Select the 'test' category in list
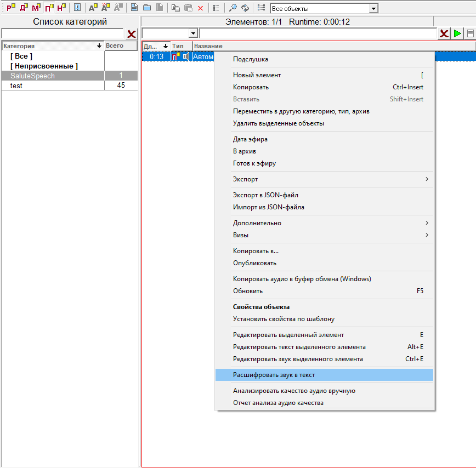Image resolution: width=476 pixels, height=468 pixels. (x=16, y=86)
